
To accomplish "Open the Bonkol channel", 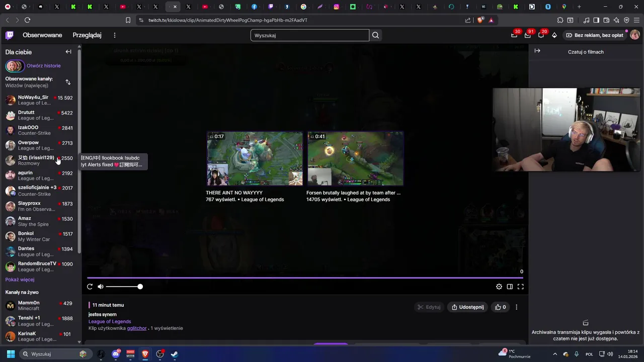I will pyautogui.click(x=39, y=236).
